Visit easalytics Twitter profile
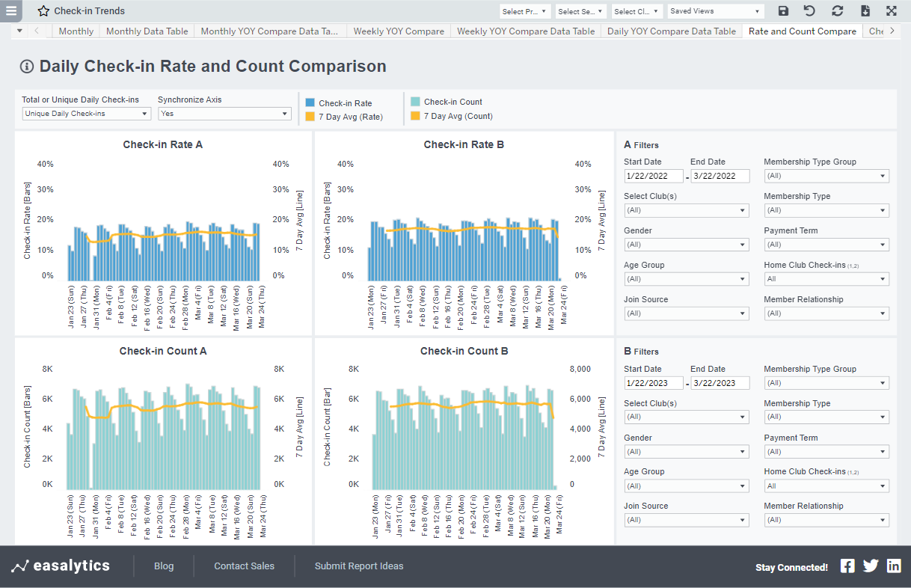Viewport: 911px width, 588px height. (870, 566)
